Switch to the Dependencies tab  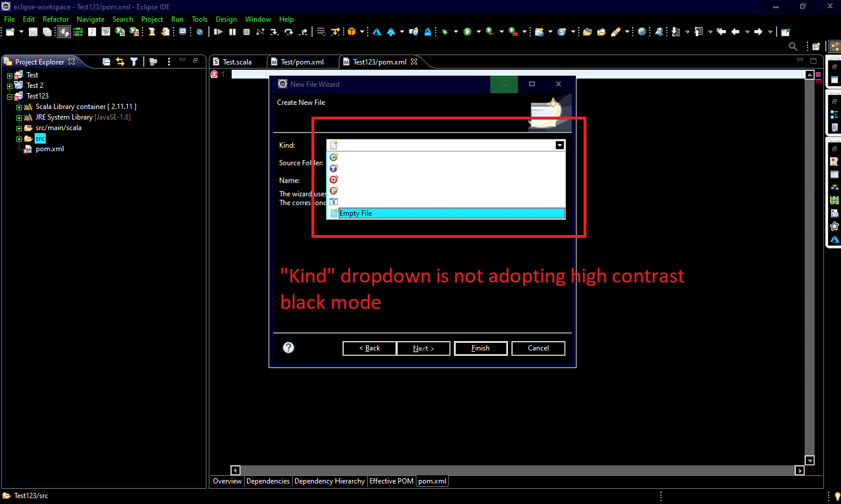tap(268, 481)
